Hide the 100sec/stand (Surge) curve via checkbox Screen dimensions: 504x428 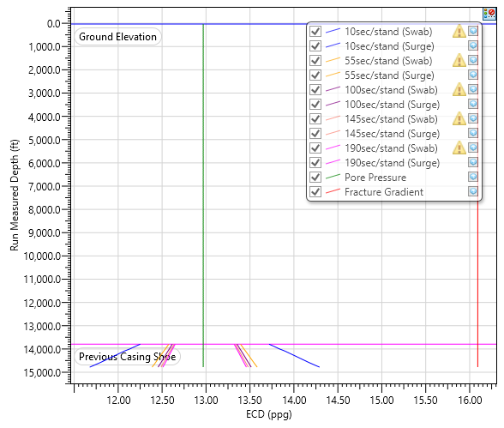tap(315, 104)
